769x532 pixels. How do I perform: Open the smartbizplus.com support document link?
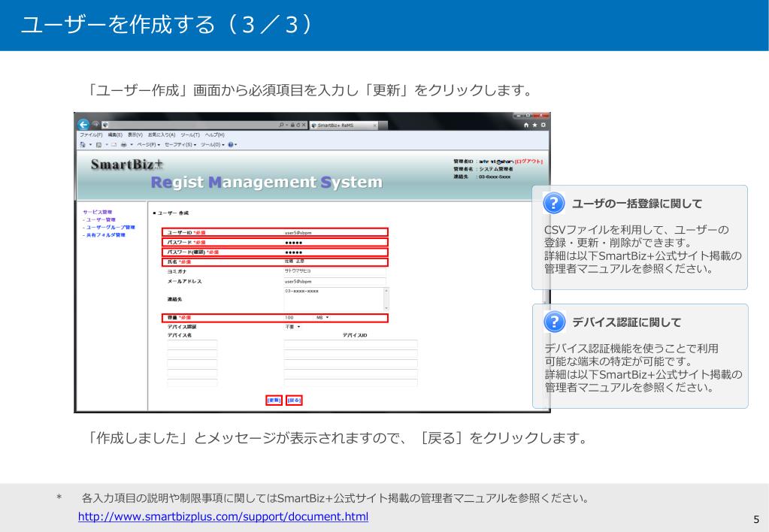pos(223,516)
